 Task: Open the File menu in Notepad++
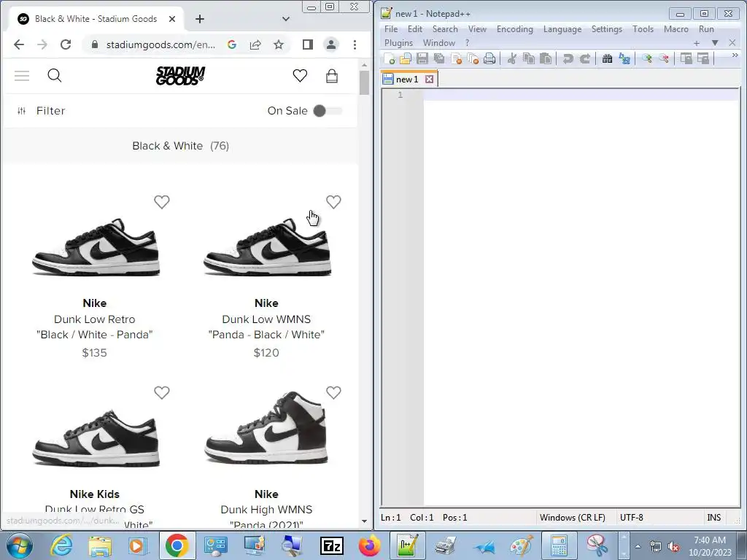391,29
